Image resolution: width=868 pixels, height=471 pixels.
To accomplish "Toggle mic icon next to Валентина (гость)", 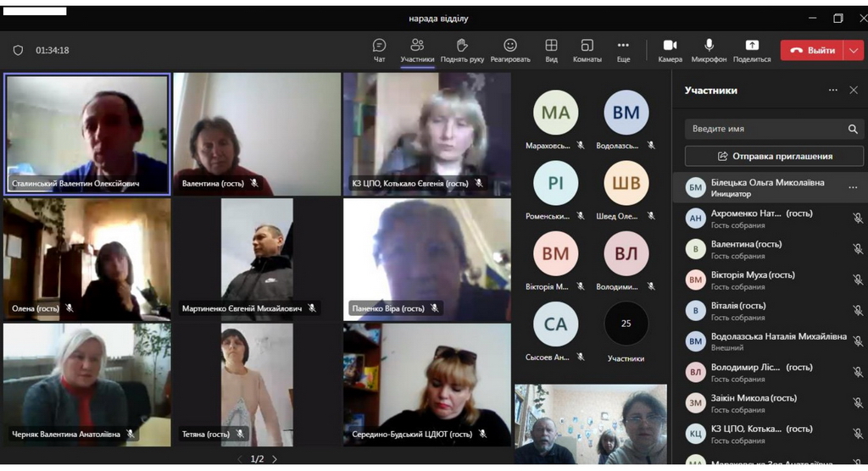I will coord(857,249).
